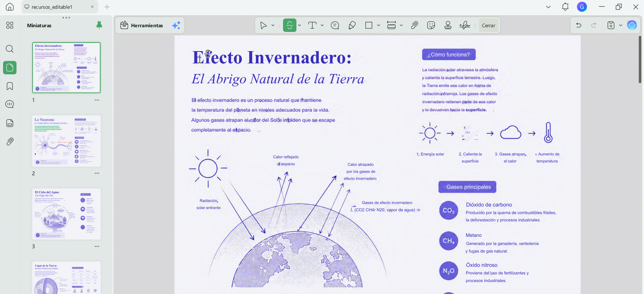The height and width of the screenshot is (294, 644).
Task: Click El Abrigo Natural de la Tierra subtitle
Action: click(x=278, y=79)
